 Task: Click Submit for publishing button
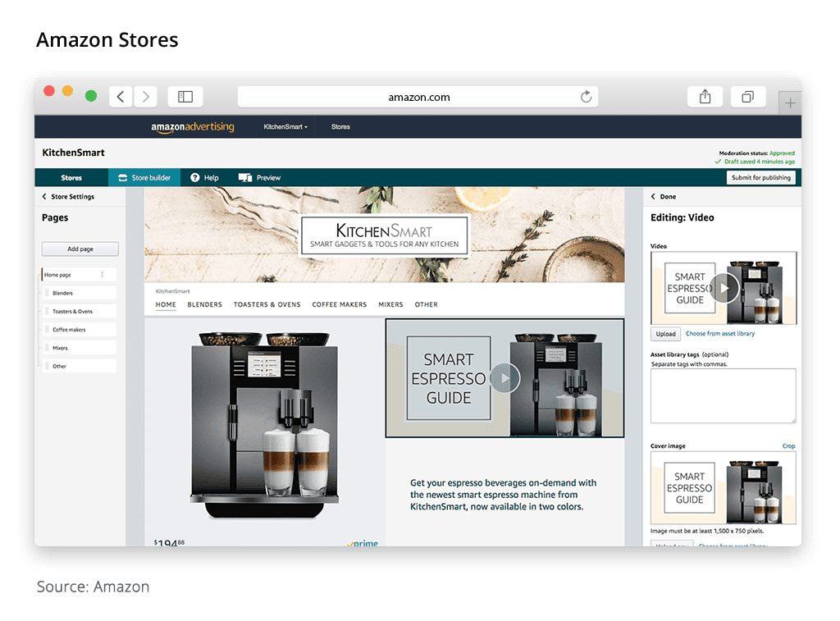click(x=760, y=178)
